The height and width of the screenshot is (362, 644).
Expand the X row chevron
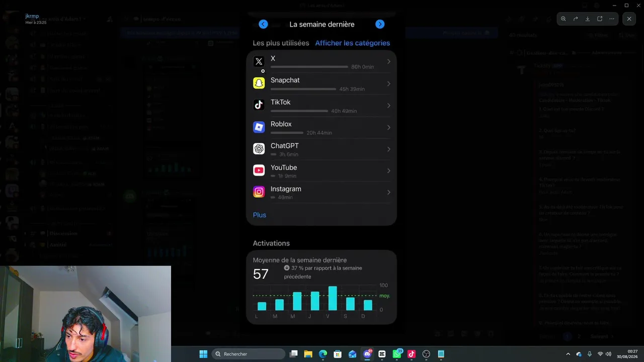[x=388, y=62]
